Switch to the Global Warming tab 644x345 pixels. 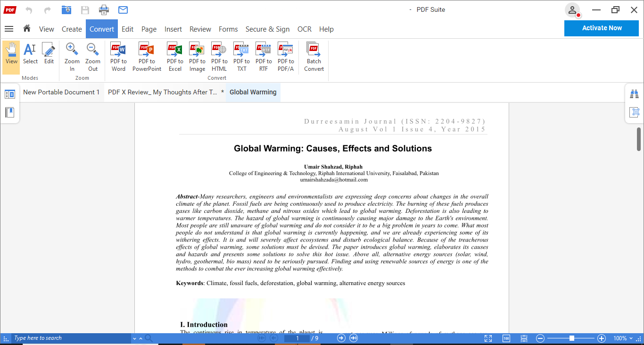(x=253, y=92)
